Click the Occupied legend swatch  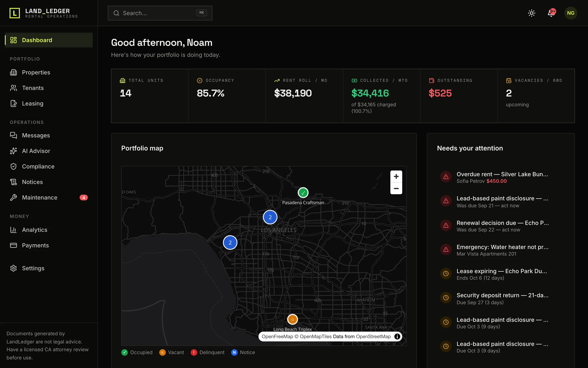(124, 352)
